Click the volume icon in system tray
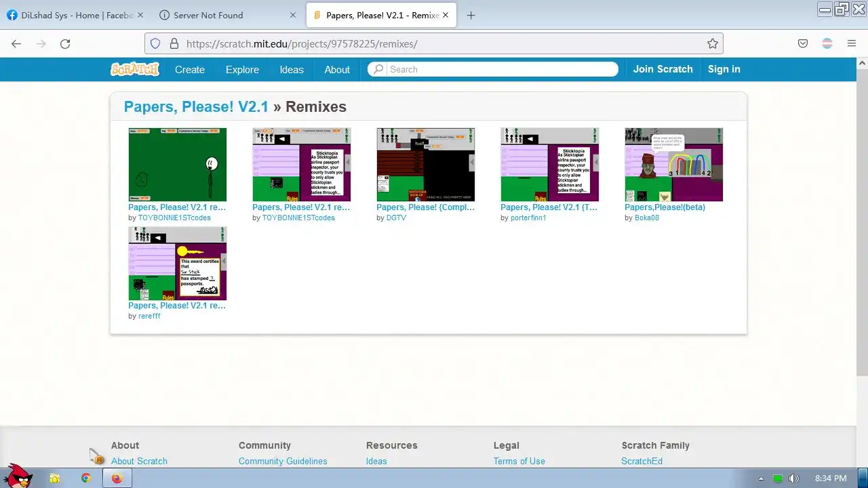Viewport: 868px width, 488px height. 793,479
